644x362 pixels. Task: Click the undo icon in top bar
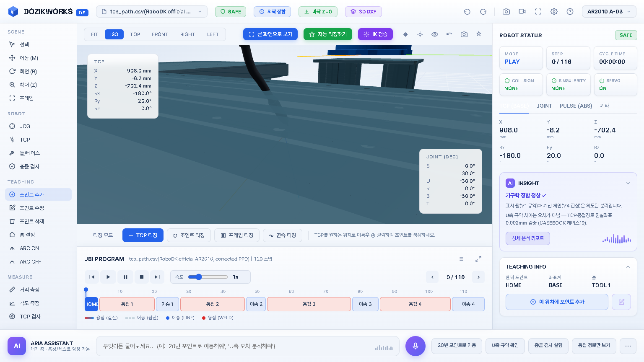point(467,12)
